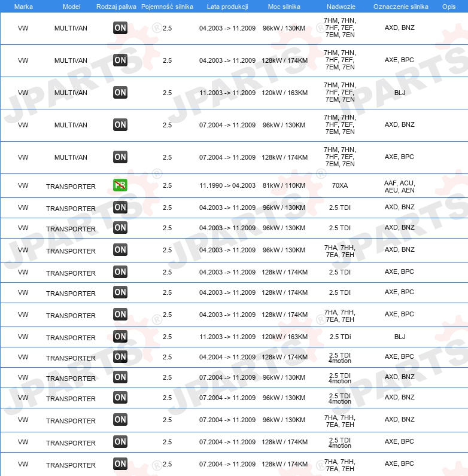Viewport: 468px width, 476px height.
Task: Click 2.5 TDI 4motion in the 04.2004 row
Action: 340,358
